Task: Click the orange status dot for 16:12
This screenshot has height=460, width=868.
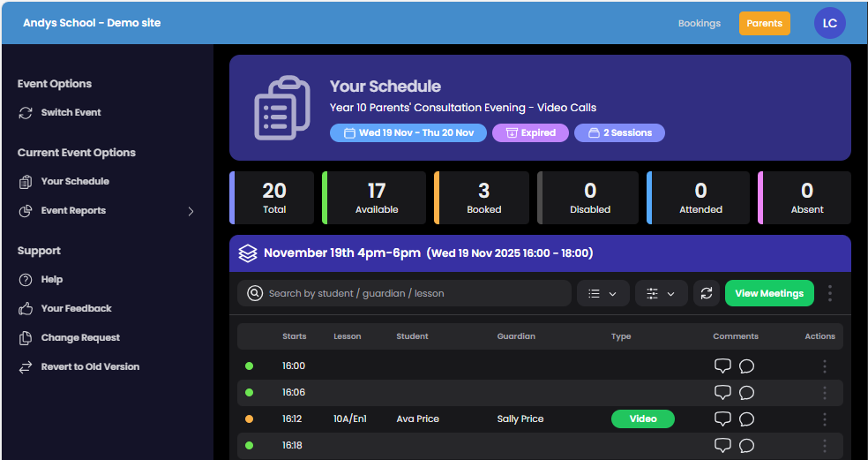Action: click(x=249, y=419)
